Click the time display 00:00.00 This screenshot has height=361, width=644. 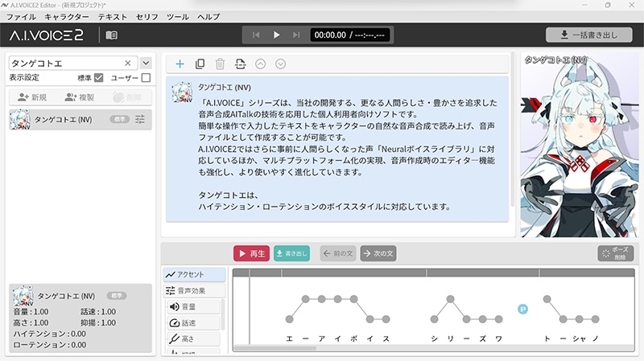click(x=330, y=35)
